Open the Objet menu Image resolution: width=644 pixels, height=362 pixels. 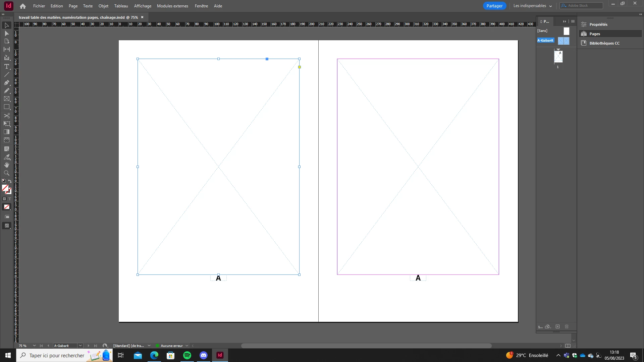103,6
